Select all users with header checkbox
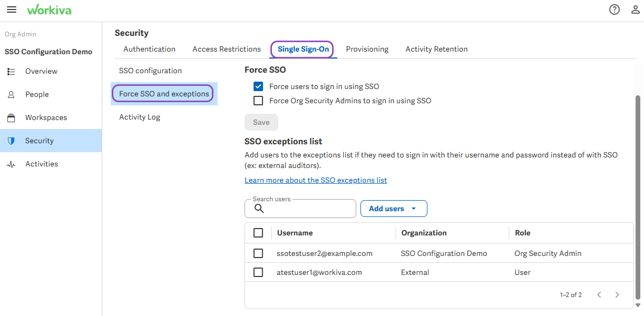Image resolution: width=644 pixels, height=316 pixels. tap(258, 233)
